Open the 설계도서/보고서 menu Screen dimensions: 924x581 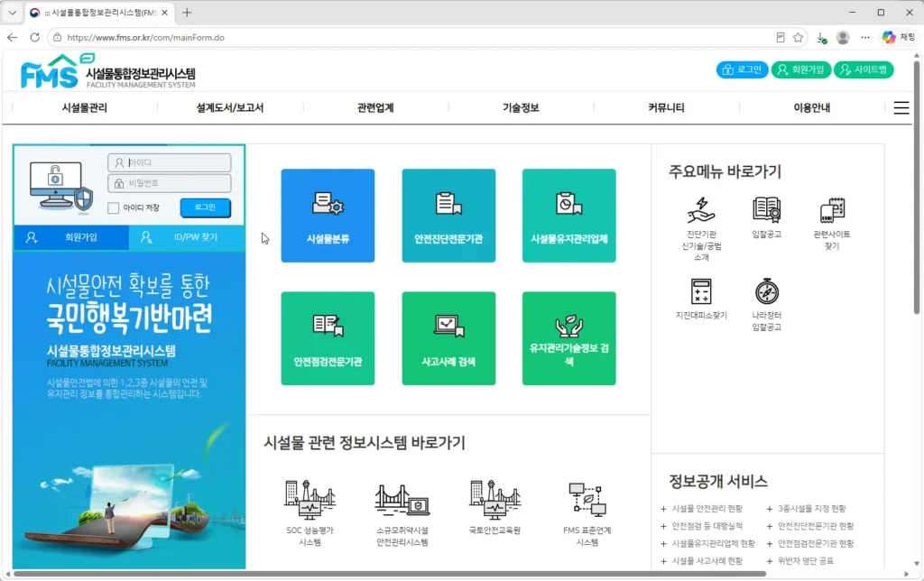click(230, 108)
